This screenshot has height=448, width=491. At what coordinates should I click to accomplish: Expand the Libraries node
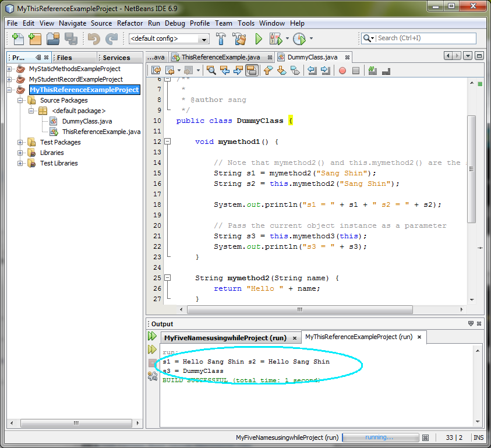coord(20,153)
